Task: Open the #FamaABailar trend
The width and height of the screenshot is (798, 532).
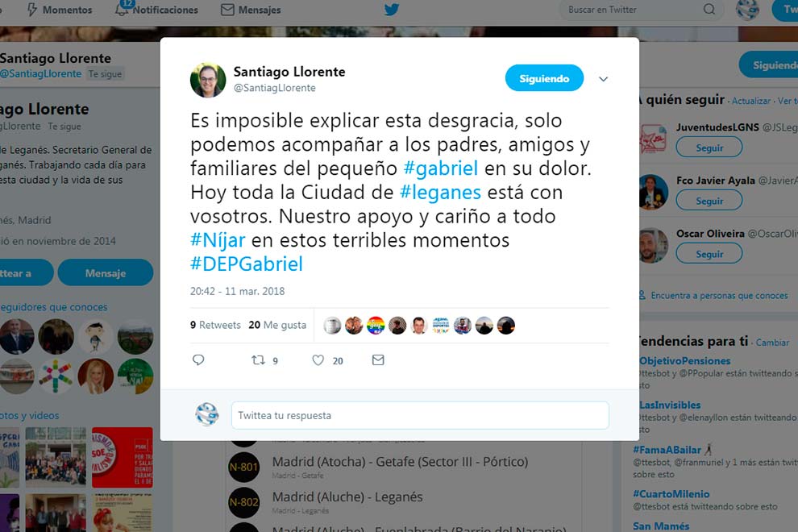Action: pyautogui.click(x=667, y=450)
